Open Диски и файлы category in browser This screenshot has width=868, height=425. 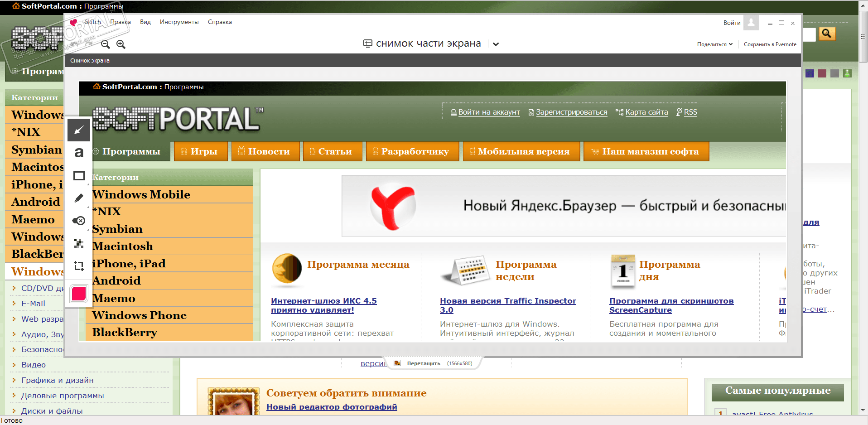pos(52,411)
